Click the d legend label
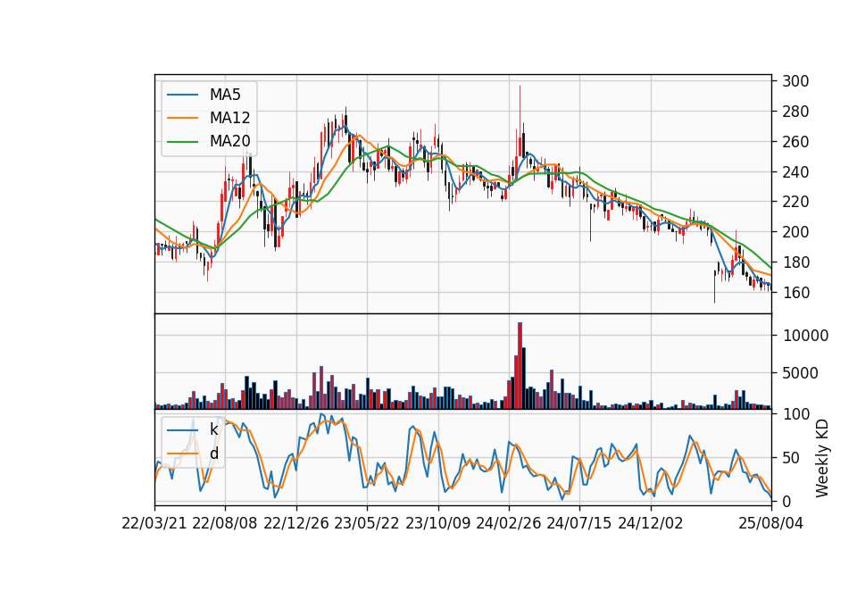 pos(213,454)
